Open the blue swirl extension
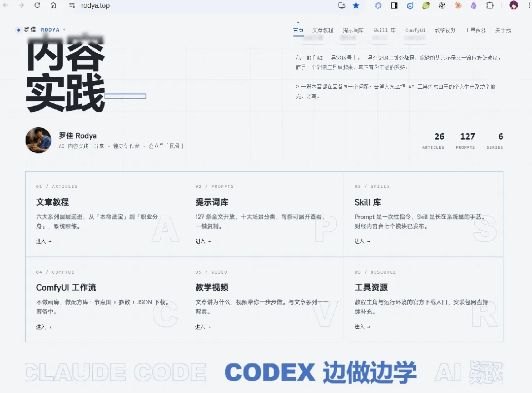The image size is (532, 393). 378,5
